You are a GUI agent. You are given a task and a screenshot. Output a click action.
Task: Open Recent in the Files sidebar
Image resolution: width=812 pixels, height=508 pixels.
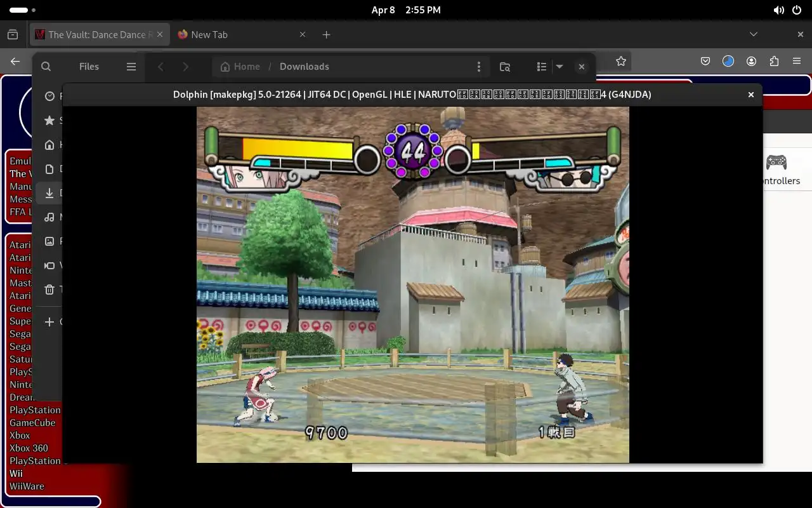(x=49, y=97)
